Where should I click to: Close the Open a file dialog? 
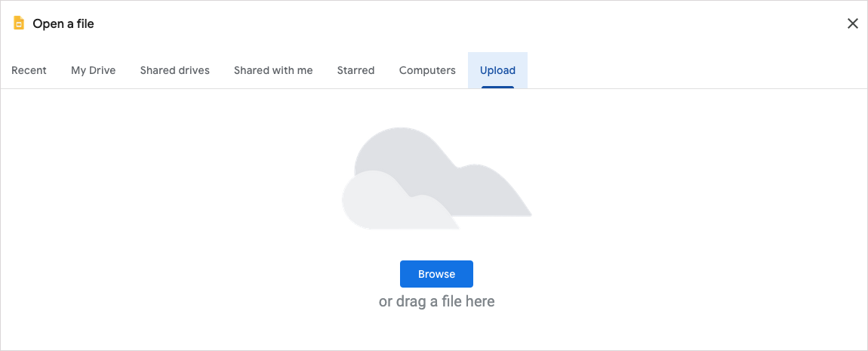click(852, 23)
